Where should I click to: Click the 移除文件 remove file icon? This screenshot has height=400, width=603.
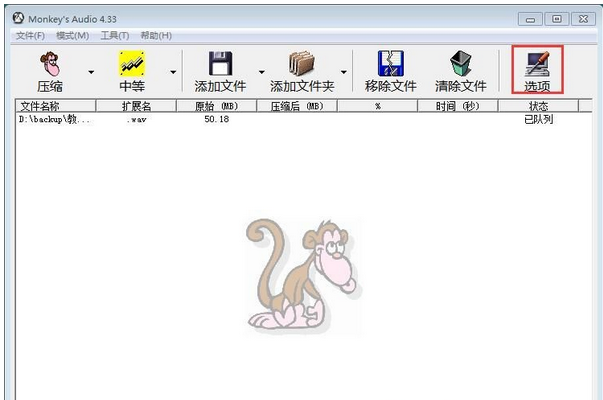pyautogui.click(x=390, y=64)
